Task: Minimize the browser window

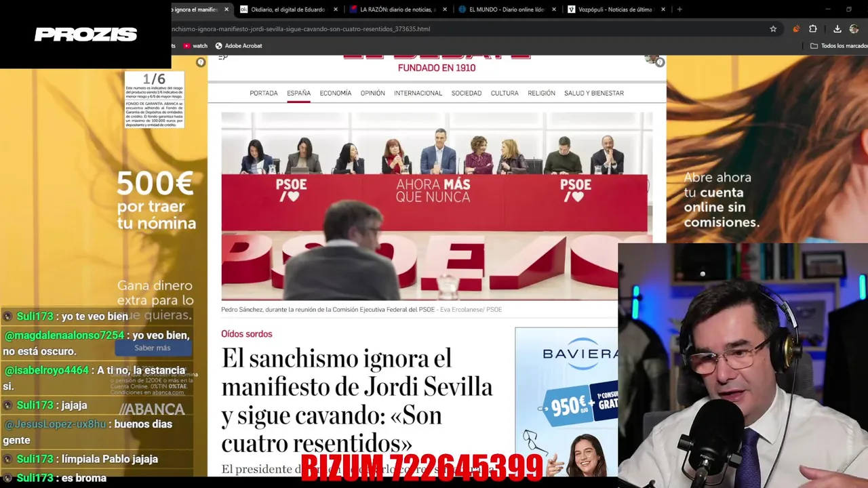Action: click(x=828, y=9)
